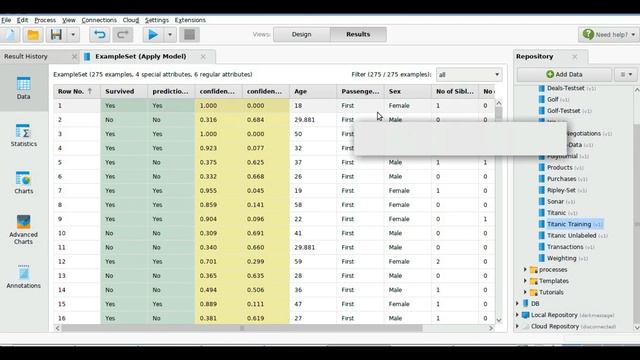Image resolution: width=640 pixels, height=360 pixels.
Task: Select the Weighting data set entry
Action: (562, 258)
